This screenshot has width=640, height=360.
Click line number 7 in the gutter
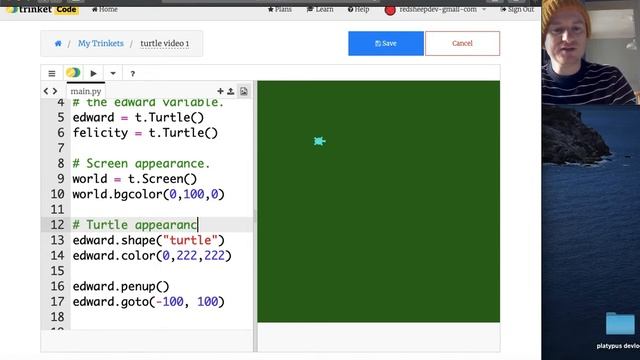coord(61,148)
